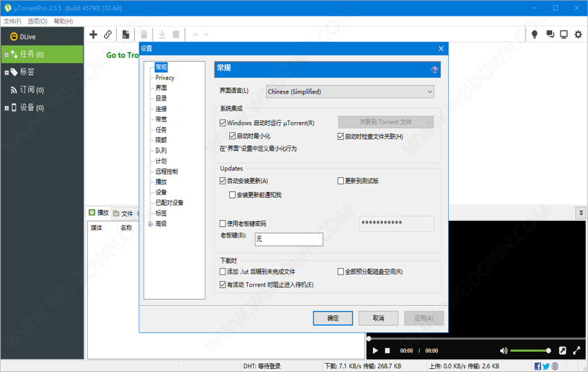Toggle 启动时检查文件关联 checkbox
588x372 pixels.
point(340,136)
